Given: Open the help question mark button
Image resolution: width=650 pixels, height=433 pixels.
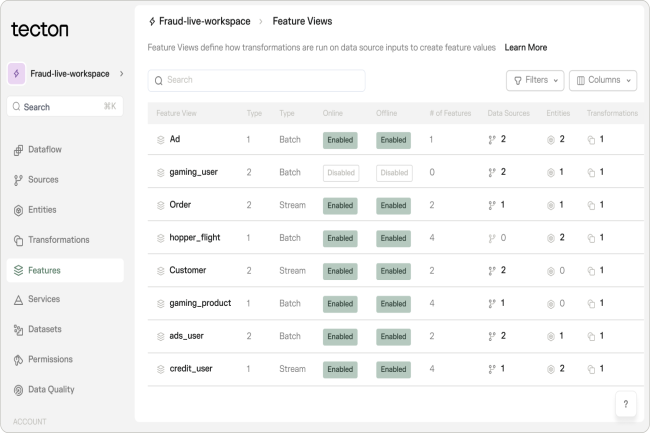Looking at the screenshot, I should [x=625, y=404].
